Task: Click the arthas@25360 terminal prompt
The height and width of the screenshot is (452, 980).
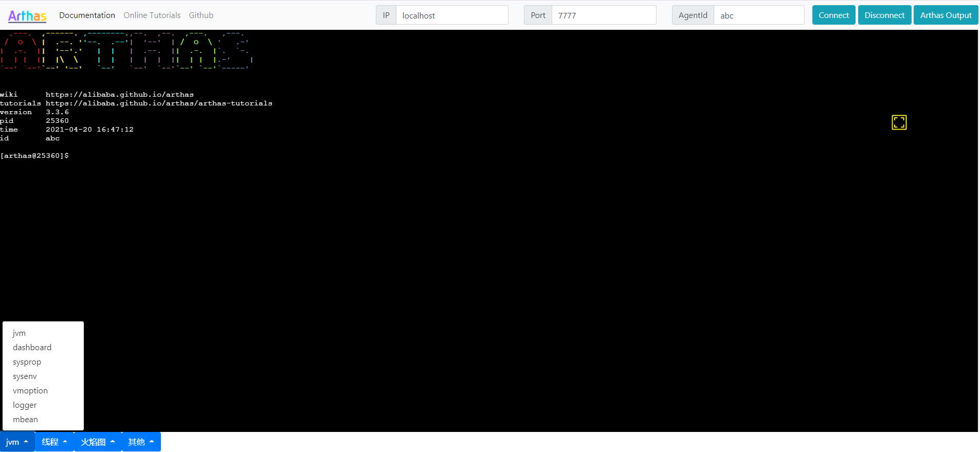Action: [34, 156]
